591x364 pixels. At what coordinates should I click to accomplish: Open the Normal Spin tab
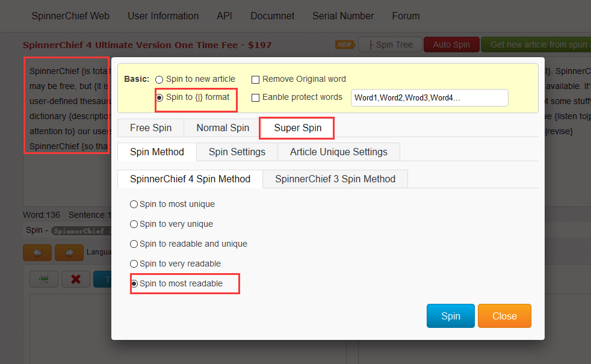223,128
